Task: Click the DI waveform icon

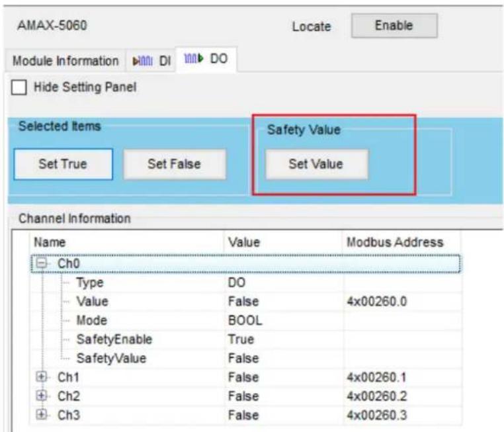Action: (143, 61)
